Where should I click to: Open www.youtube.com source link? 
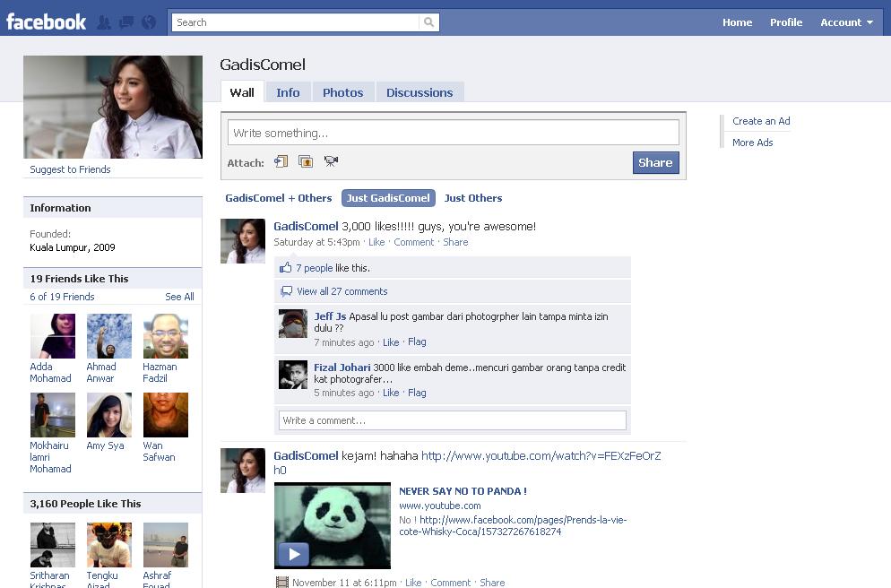click(440, 506)
